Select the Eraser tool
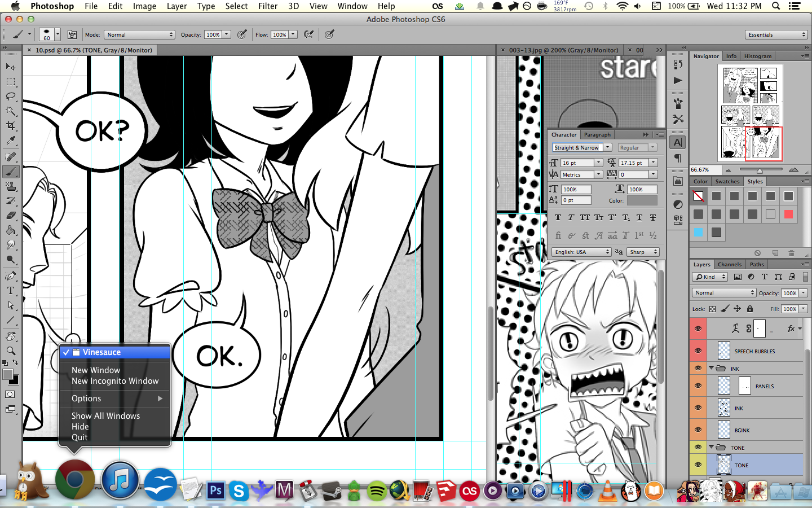This screenshot has height=508, width=812. click(x=11, y=216)
